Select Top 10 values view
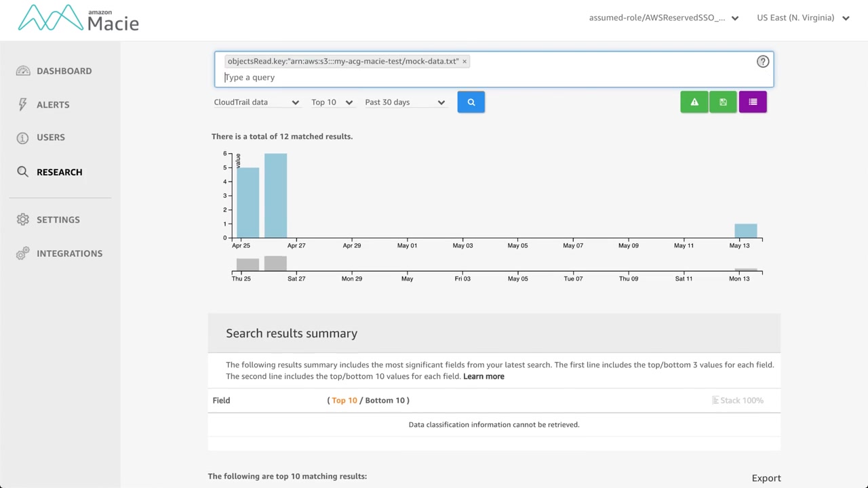This screenshot has width=868, height=488. 344,401
